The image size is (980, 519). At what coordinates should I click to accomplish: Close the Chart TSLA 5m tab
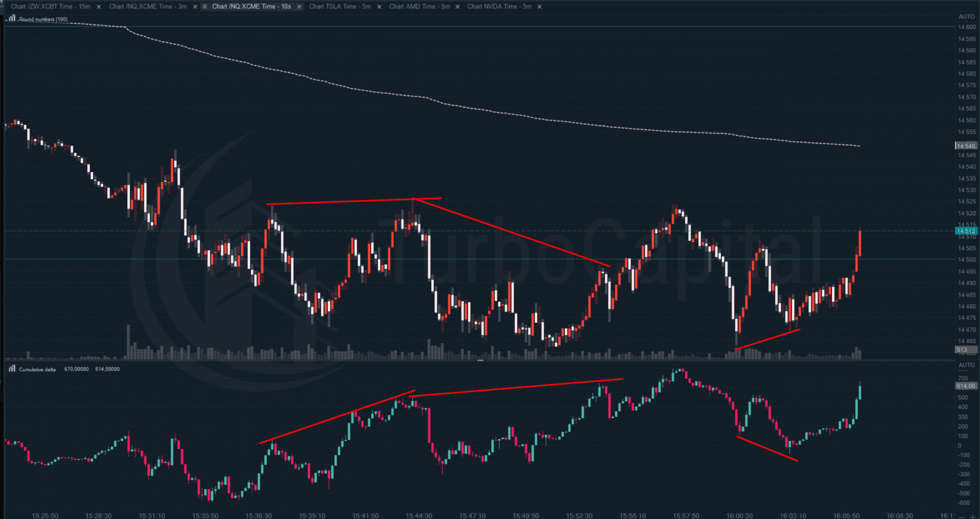tap(379, 7)
